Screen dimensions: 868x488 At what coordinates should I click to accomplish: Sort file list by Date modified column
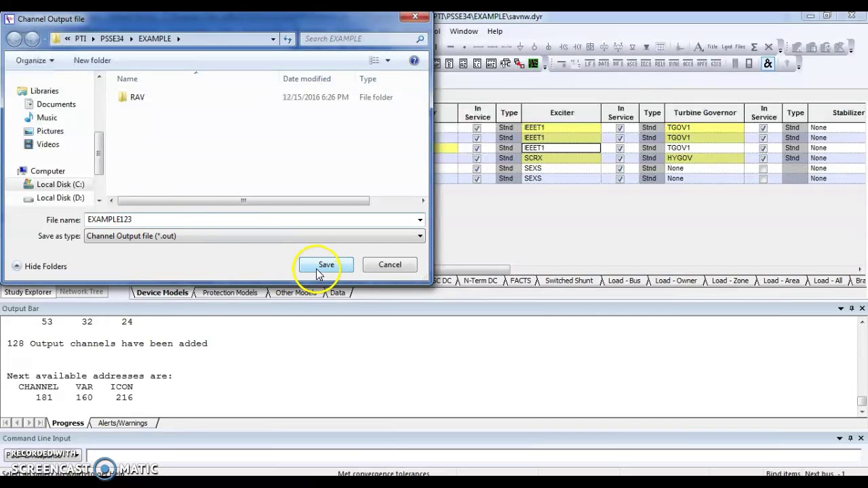click(307, 79)
